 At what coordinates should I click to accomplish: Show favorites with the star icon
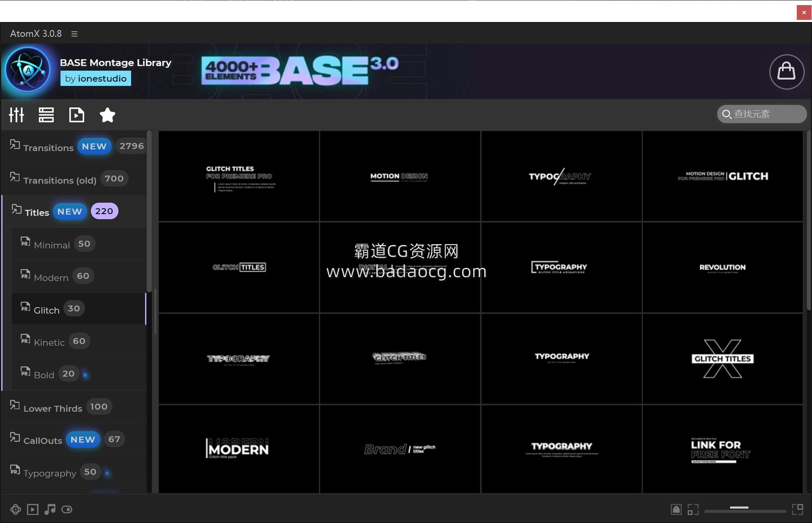point(107,115)
